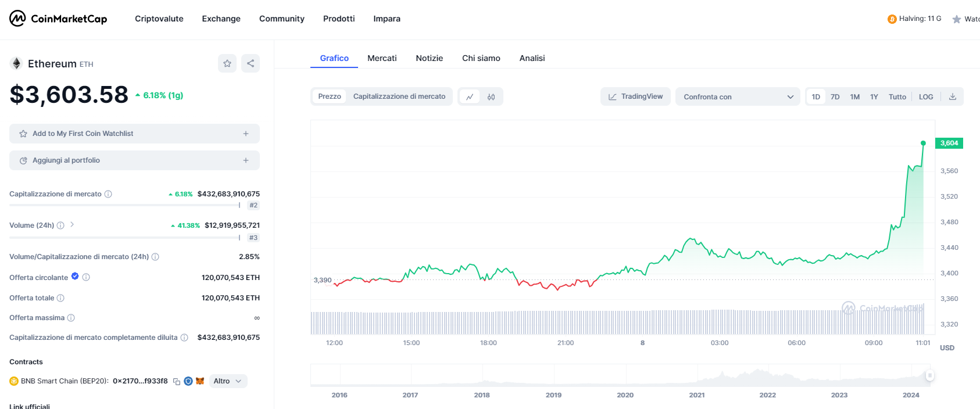
Task: Expand the Altro contracts dropdown
Action: pos(228,381)
